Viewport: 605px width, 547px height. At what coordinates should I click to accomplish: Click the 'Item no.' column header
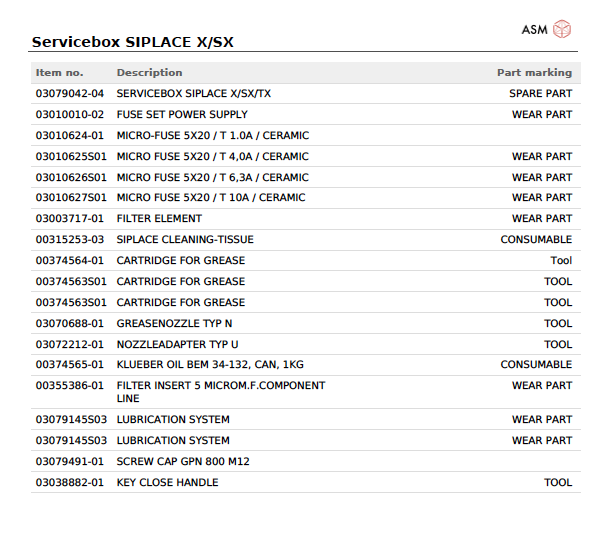[x=59, y=73]
